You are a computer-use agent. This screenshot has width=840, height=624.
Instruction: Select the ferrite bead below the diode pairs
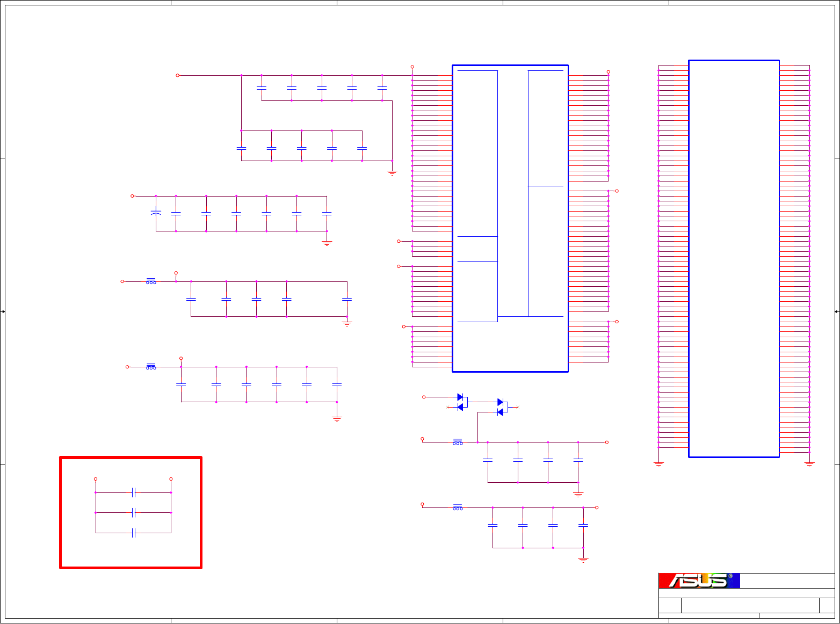coord(458,442)
